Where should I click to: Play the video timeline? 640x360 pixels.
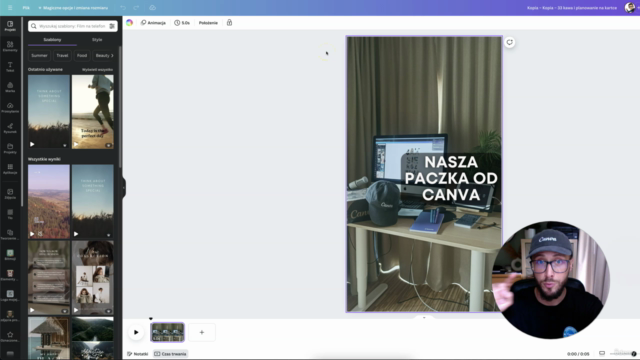pyautogui.click(x=136, y=332)
